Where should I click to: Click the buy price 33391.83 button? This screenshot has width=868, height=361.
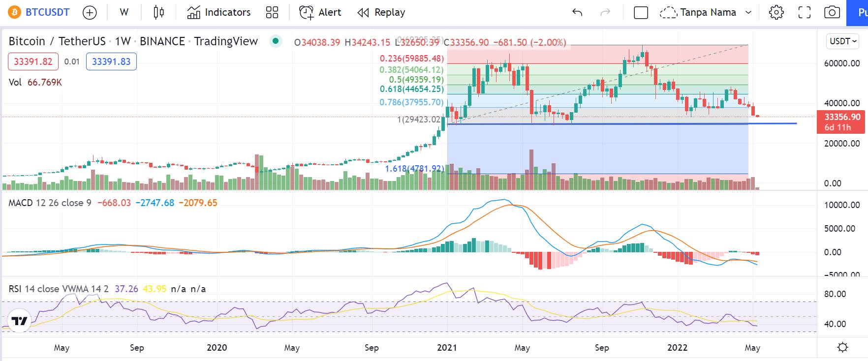click(x=111, y=61)
